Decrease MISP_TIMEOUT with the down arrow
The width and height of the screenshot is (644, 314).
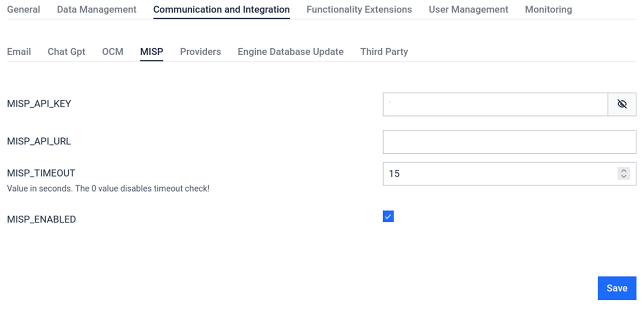[x=623, y=177]
